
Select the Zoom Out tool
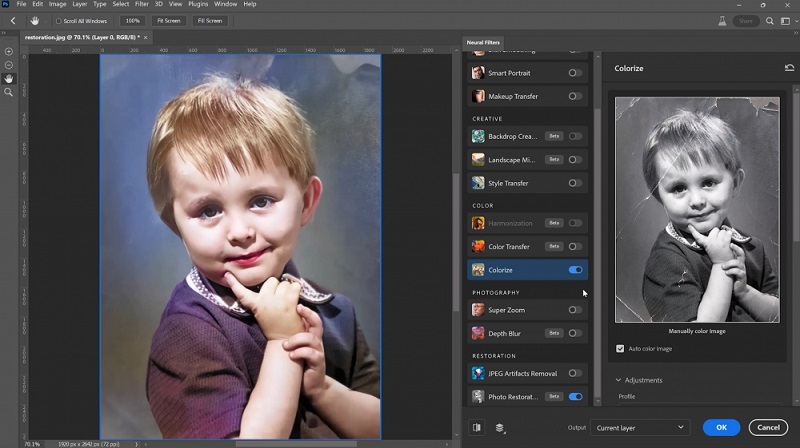click(9, 65)
